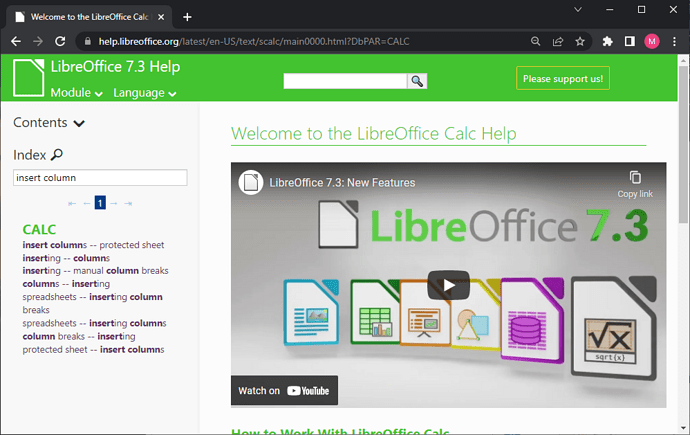The height and width of the screenshot is (435, 690).
Task: Select the 'Welcome to the LibreOffice Calc' tab
Action: (89, 17)
